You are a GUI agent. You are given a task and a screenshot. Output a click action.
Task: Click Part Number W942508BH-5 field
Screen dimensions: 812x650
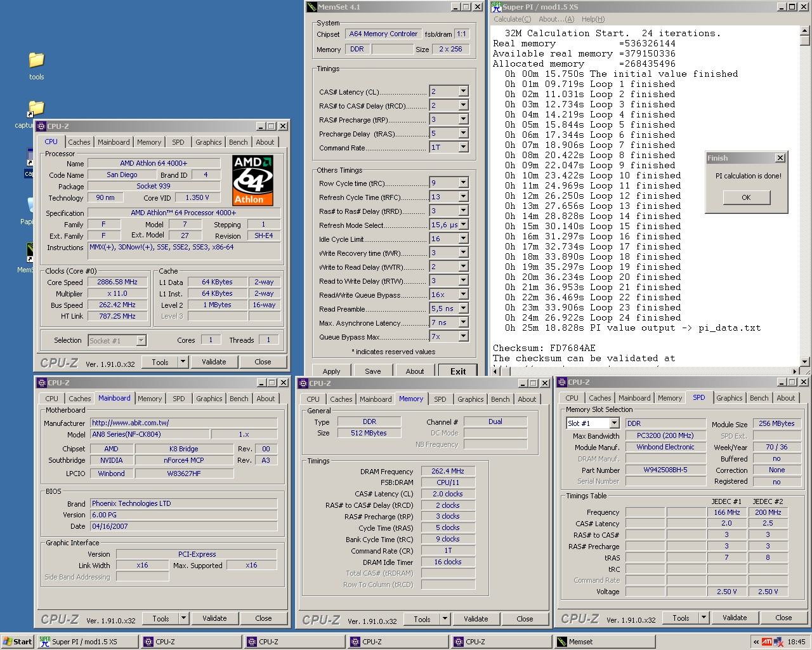[x=665, y=470]
